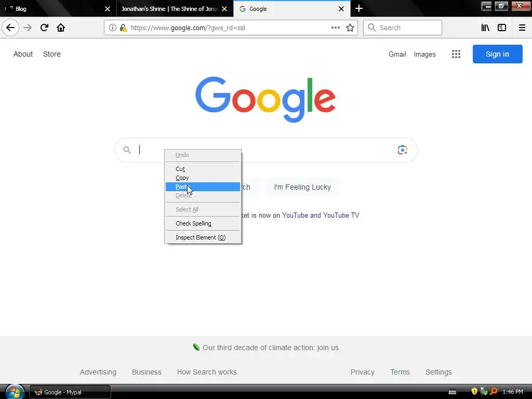Close the Jonathan's Shrine tab
Screen dimensions: 532x399
224,9
